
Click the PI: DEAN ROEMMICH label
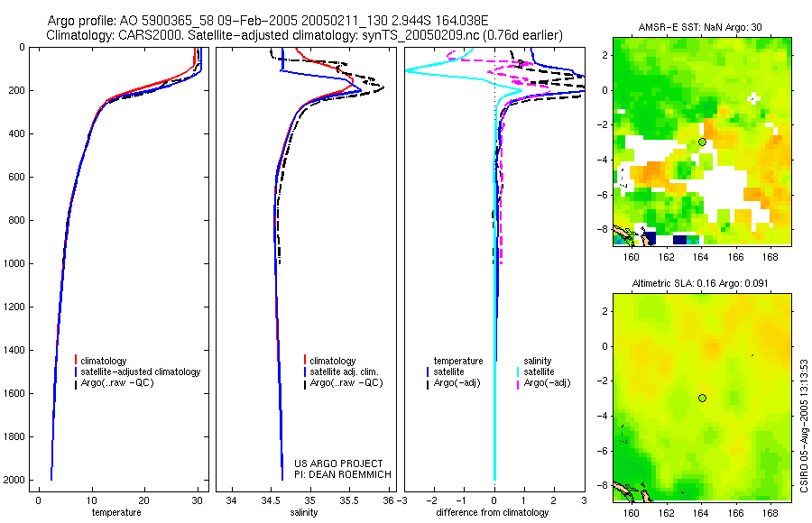343,474
